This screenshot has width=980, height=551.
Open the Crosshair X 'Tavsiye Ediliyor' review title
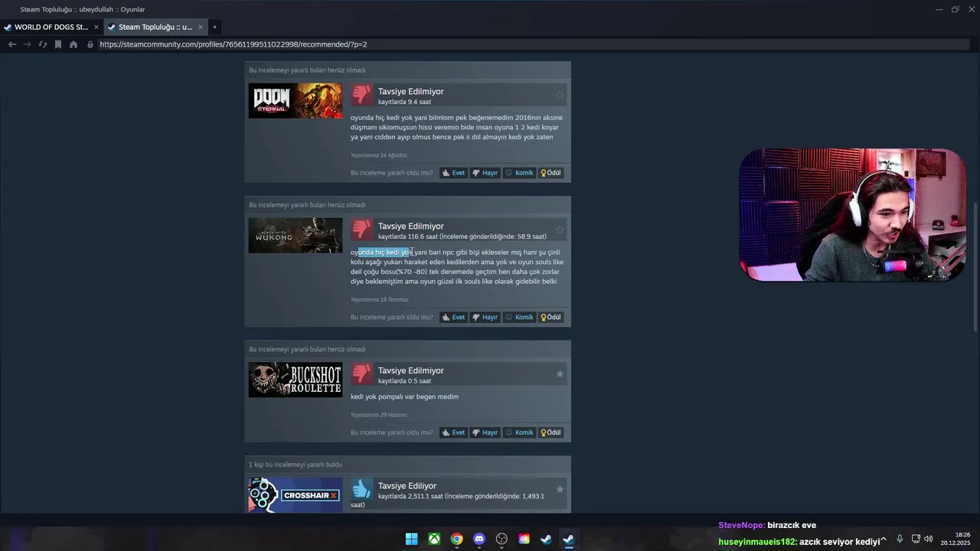point(407,486)
